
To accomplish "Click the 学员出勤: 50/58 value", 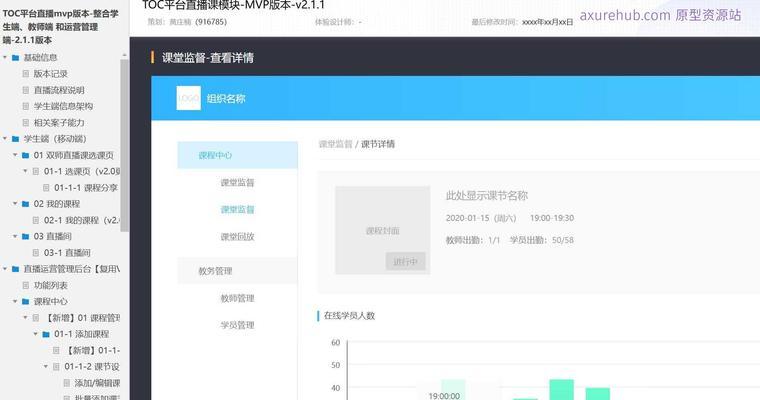I will [x=542, y=240].
